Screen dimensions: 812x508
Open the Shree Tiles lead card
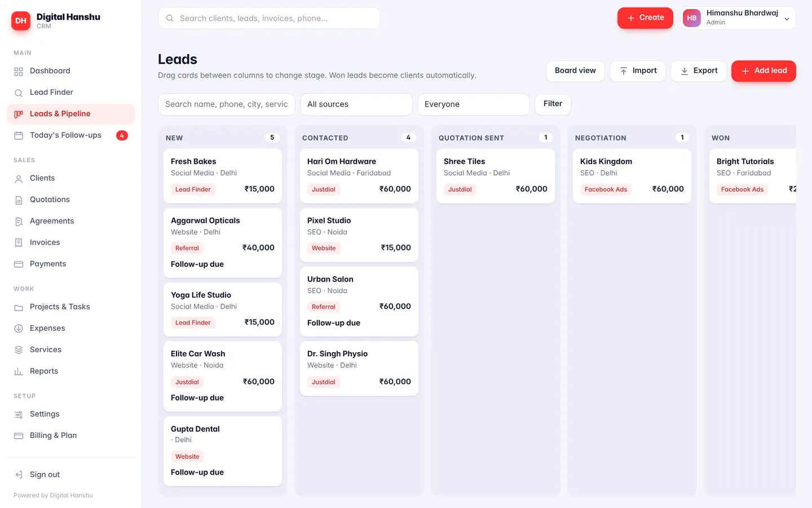[x=496, y=176]
